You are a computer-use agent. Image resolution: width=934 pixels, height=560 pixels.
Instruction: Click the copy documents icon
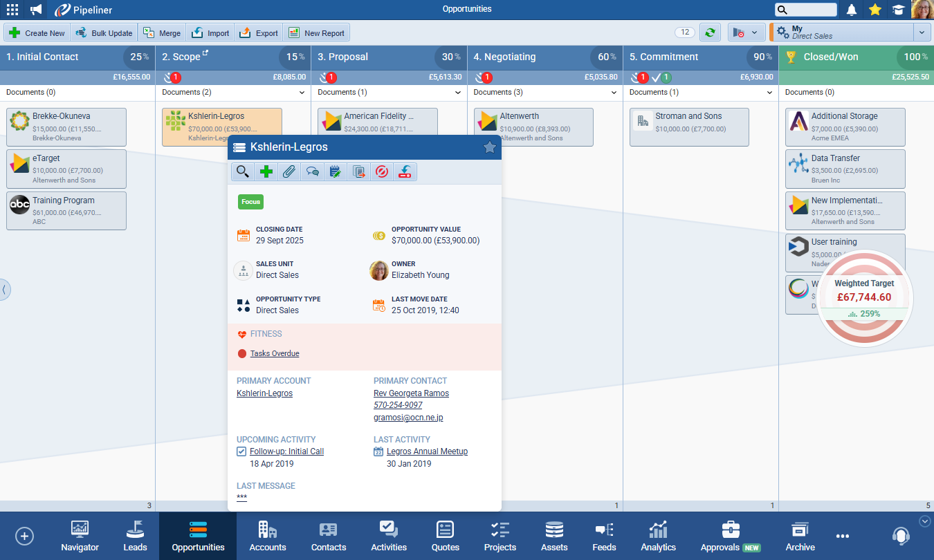point(359,171)
